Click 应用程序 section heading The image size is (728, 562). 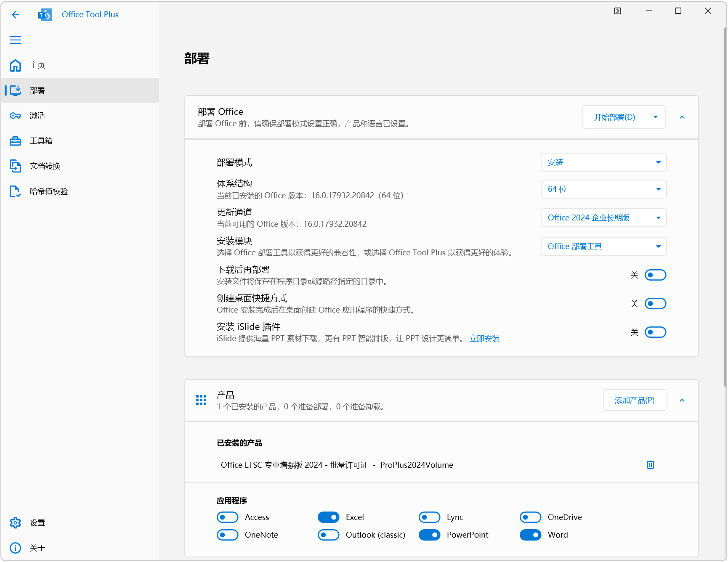(x=232, y=501)
